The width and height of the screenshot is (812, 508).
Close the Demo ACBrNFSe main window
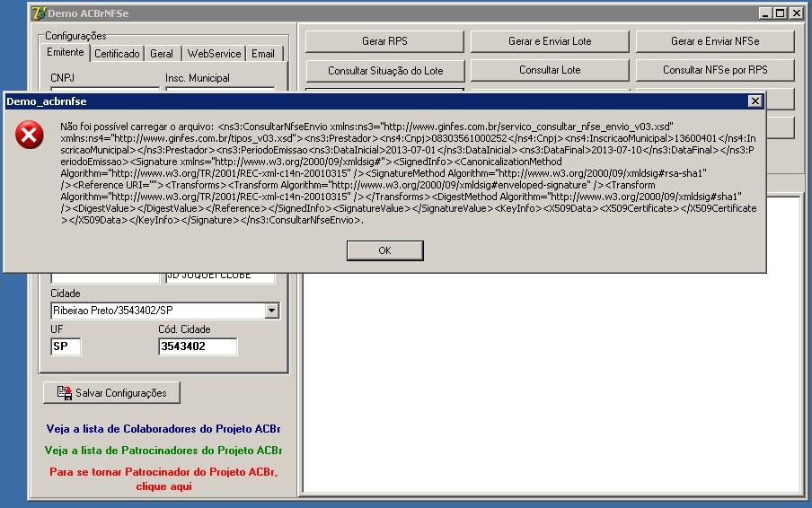(x=797, y=13)
